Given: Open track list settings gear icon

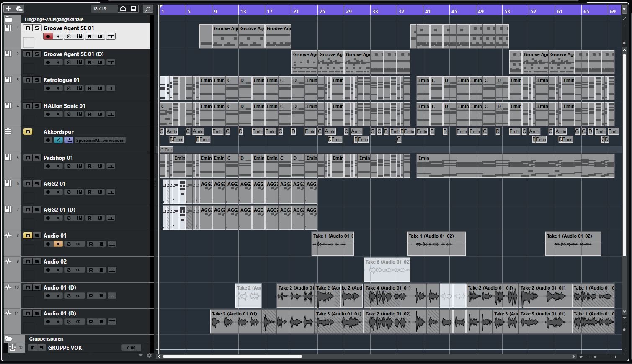Looking at the screenshot, I should [149, 356].
